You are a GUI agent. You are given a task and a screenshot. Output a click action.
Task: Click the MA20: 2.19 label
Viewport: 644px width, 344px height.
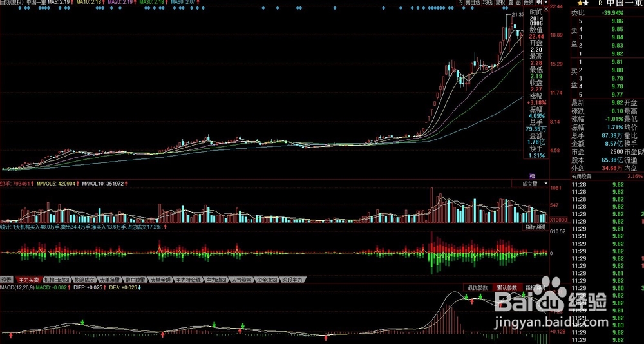[122, 3]
